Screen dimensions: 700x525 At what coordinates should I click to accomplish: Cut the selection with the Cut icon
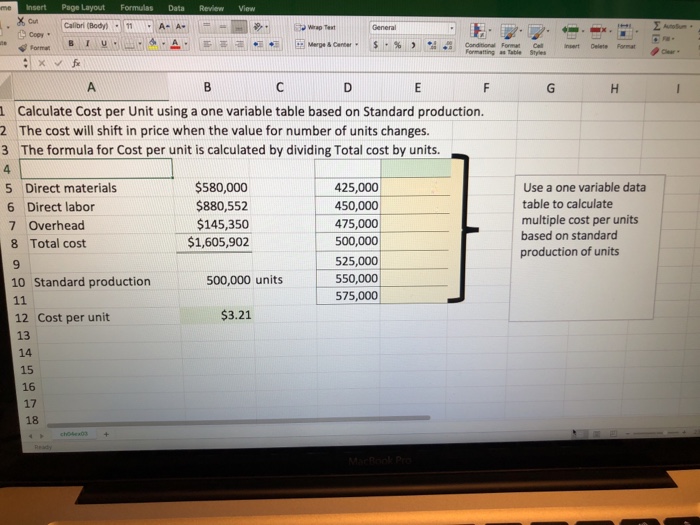pos(21,21)
